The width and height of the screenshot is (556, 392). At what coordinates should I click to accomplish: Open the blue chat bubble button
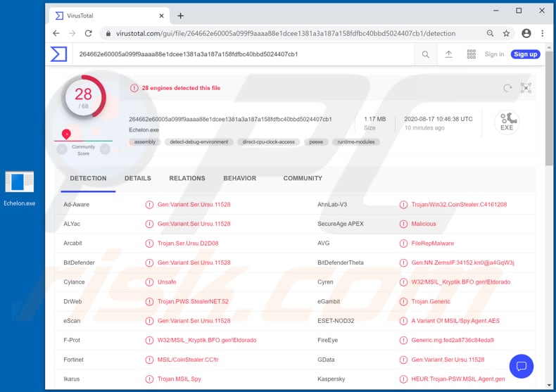pos(522,366)
